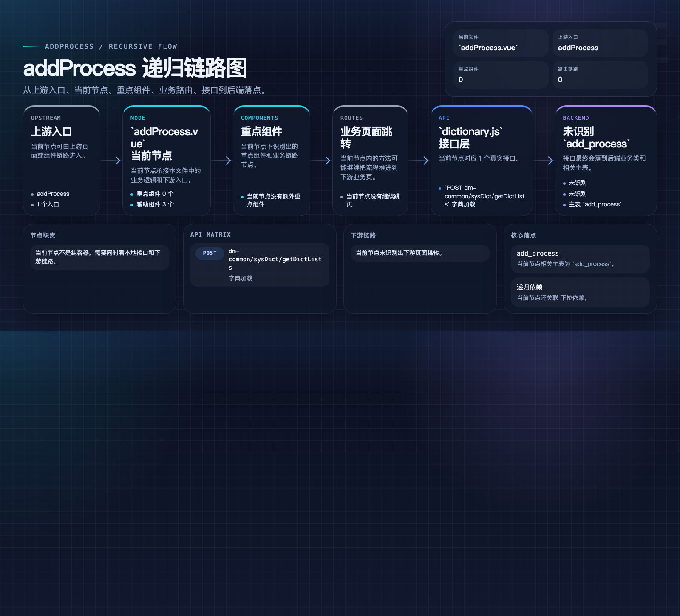Open the 上游入口 addProcess info tile
Image resolution: width=680 pixels, height=616 pixels.
tap(600, 43)
